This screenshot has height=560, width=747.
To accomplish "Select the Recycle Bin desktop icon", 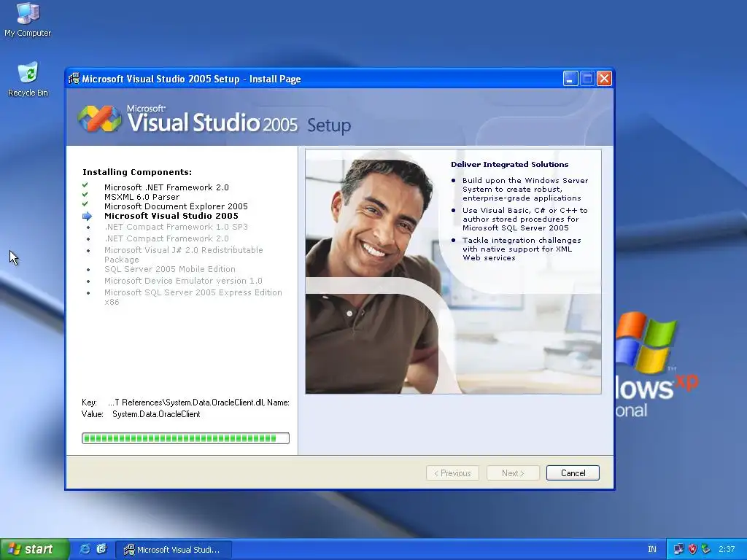I will point(28,79).
